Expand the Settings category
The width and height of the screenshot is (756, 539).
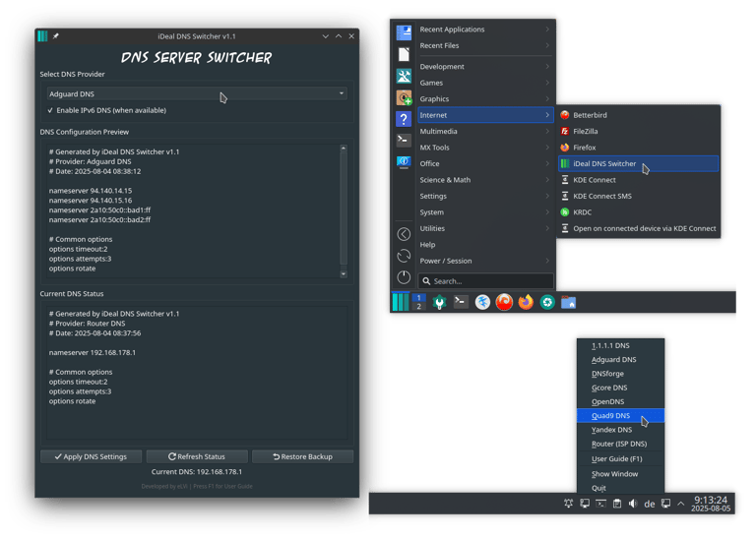coord(485,196)
